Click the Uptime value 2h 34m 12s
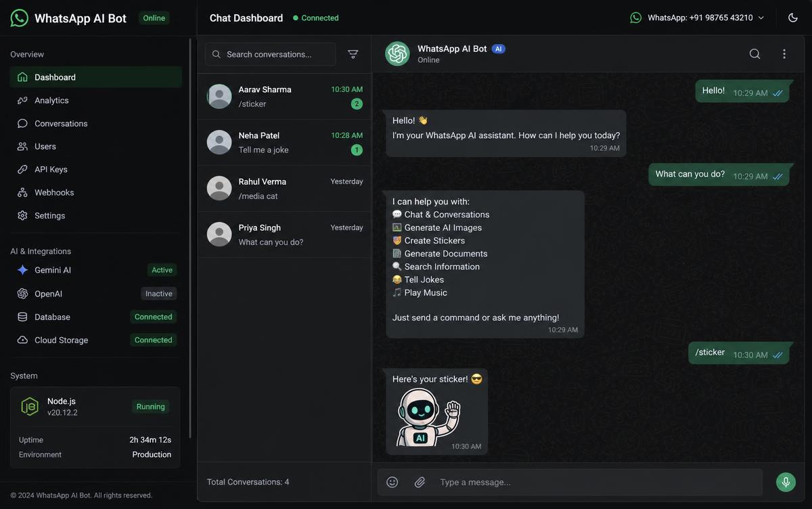This screenshot has height=509, width=812. click(150, 440)
